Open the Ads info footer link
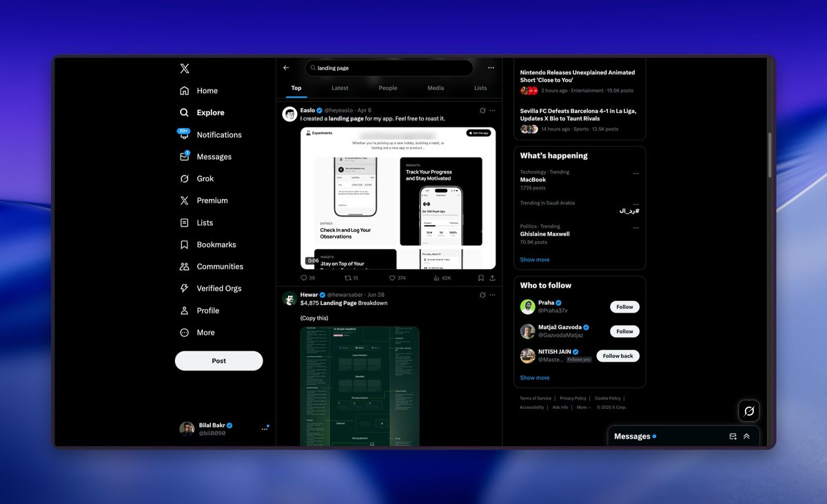The height and width of the screenshot is (504, 827). (560, 407)
